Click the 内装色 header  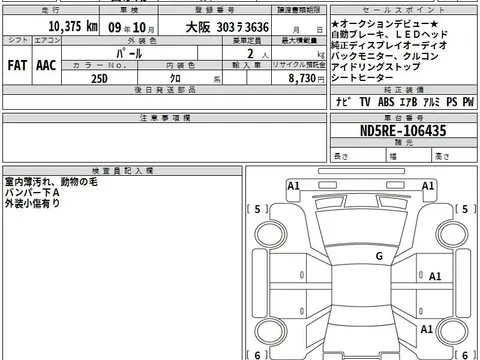(x=180, y=65)
